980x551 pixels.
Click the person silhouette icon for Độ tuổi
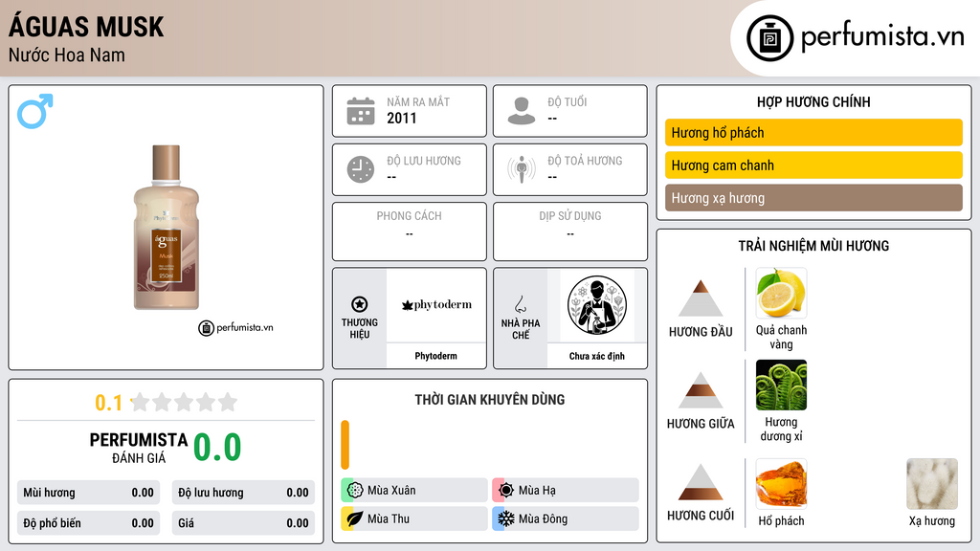coord(522,111)
